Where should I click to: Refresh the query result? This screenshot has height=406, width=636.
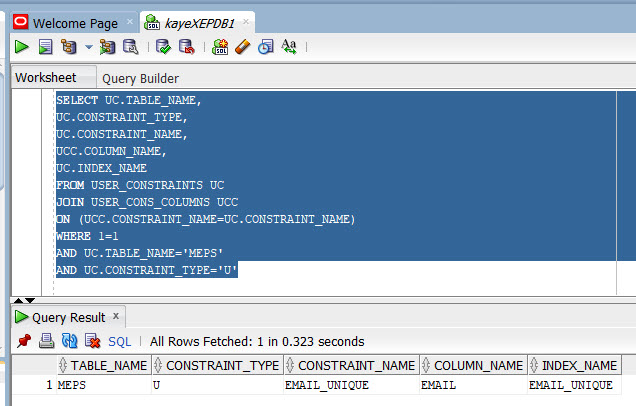point(69,341)
